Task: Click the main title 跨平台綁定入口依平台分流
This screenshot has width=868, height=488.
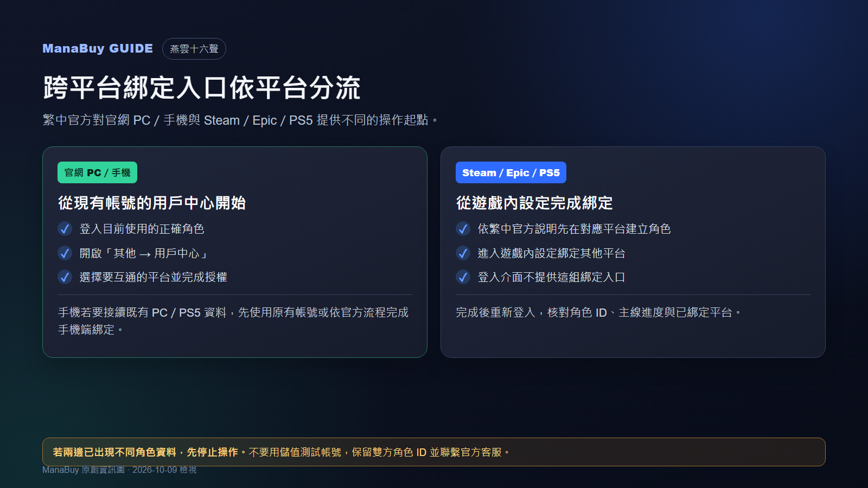Action: tap(202, 88)
